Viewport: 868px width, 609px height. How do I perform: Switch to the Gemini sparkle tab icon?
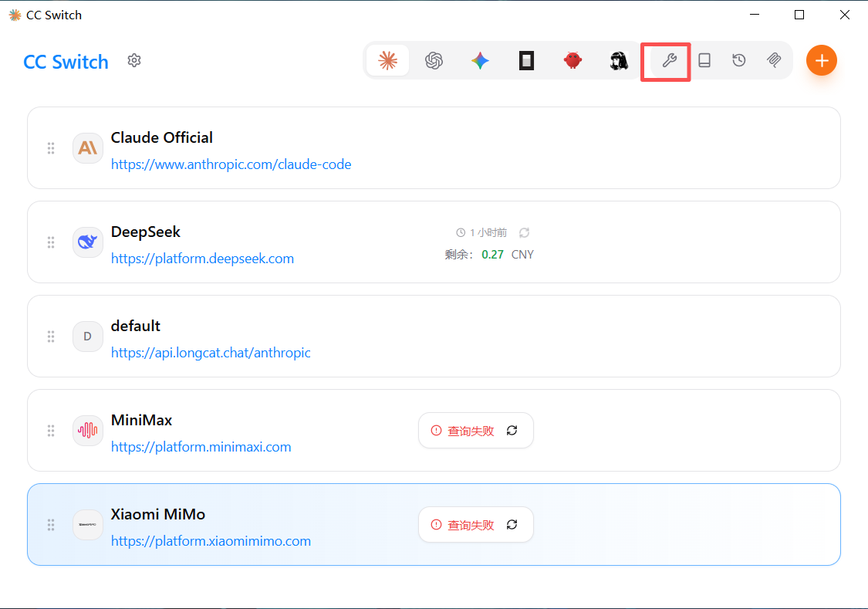pos(480,60)
